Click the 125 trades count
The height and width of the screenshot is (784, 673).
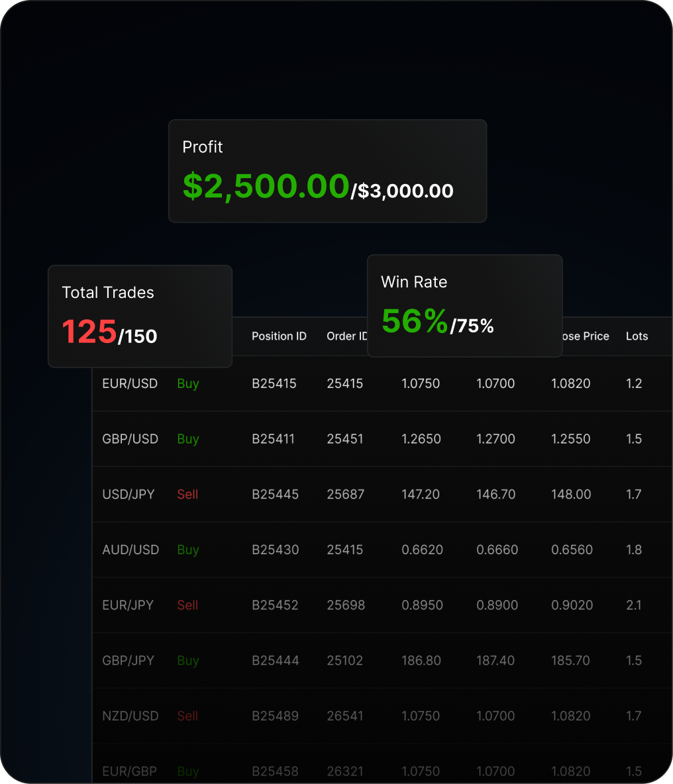[88, 333]
